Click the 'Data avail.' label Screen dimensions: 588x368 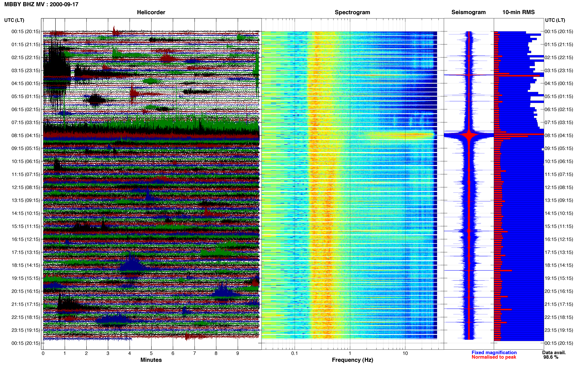(x=554, y=352)
